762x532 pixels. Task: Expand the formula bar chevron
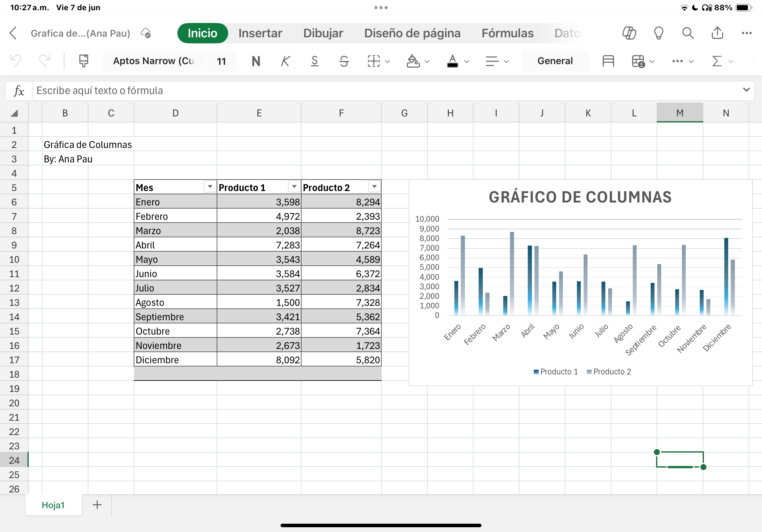(746, 90)
